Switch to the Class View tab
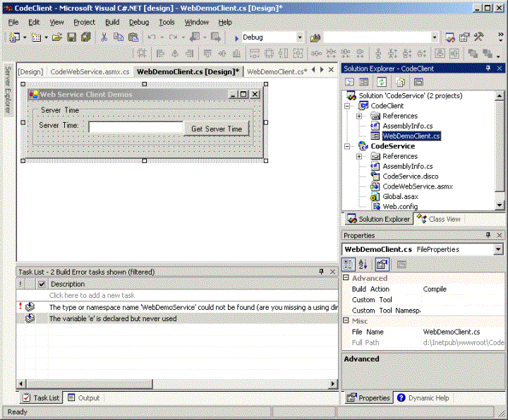The image size is (508, 420). pos(439,220)
